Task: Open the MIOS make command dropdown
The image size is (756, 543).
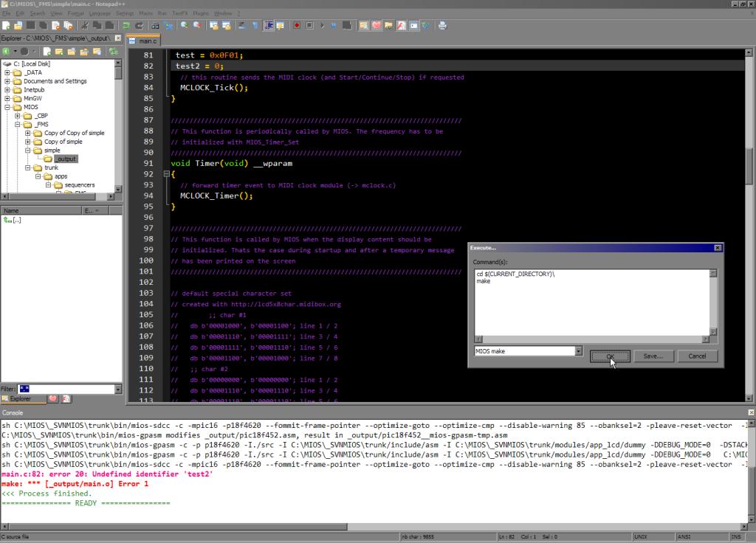Action: [x=578, y=352]
